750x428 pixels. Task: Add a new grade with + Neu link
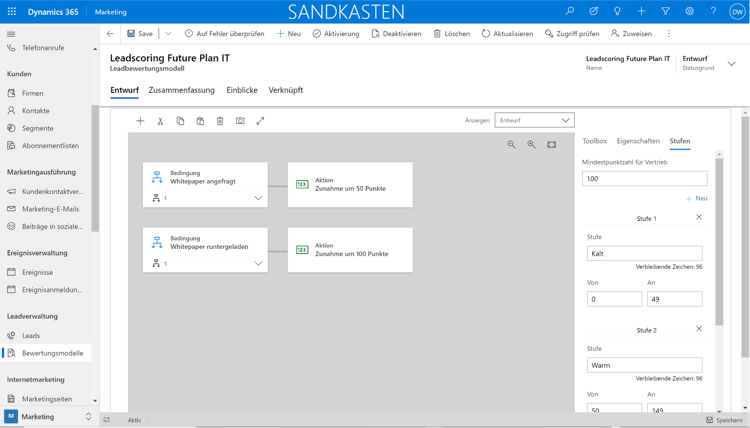pyautogui.click(x=697, y=199)
